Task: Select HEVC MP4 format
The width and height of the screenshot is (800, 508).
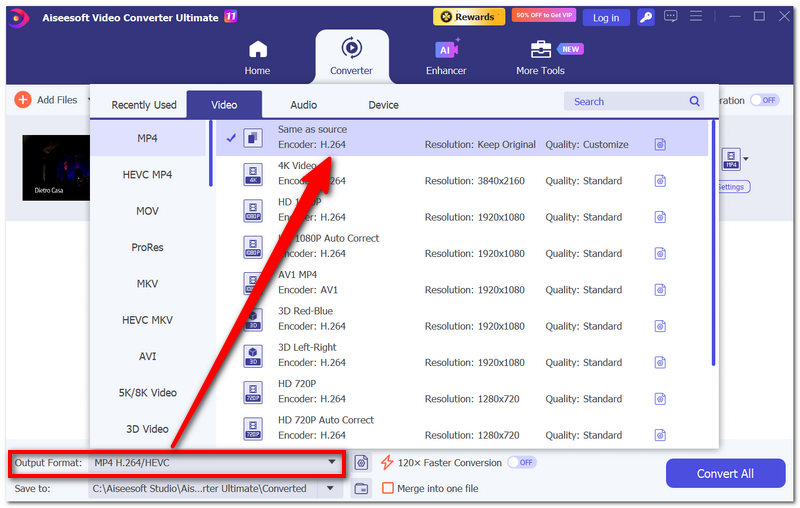Action: 147,174
